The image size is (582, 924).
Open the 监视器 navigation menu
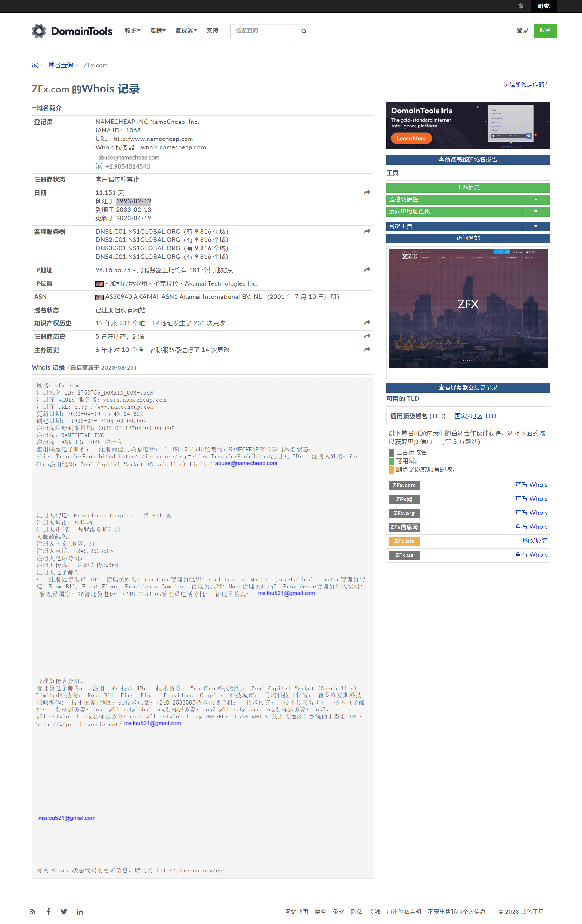coord(186,31)
